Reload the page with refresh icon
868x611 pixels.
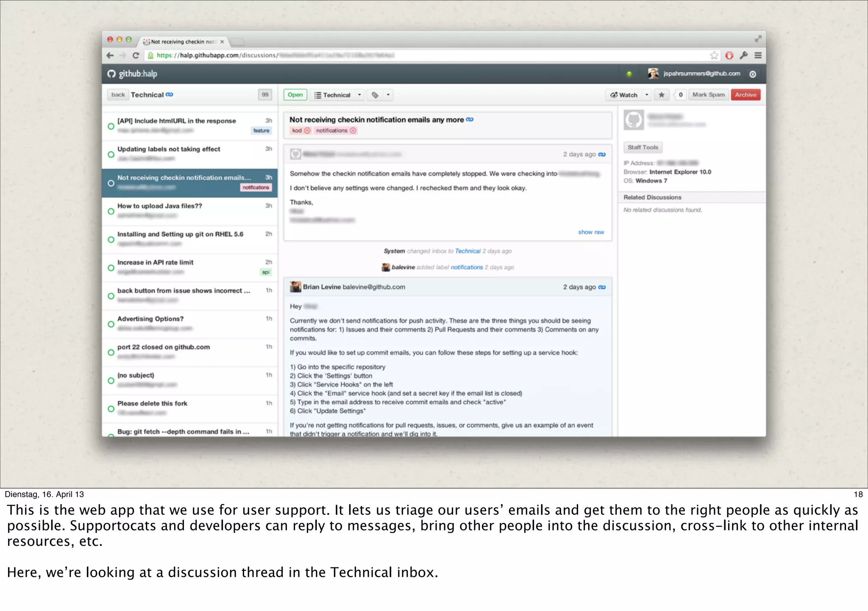click(136, 56)
